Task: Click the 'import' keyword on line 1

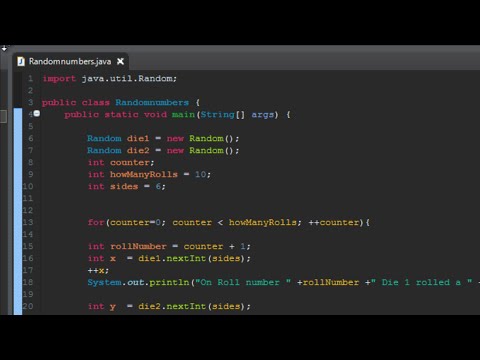Action: pos(59,79)
